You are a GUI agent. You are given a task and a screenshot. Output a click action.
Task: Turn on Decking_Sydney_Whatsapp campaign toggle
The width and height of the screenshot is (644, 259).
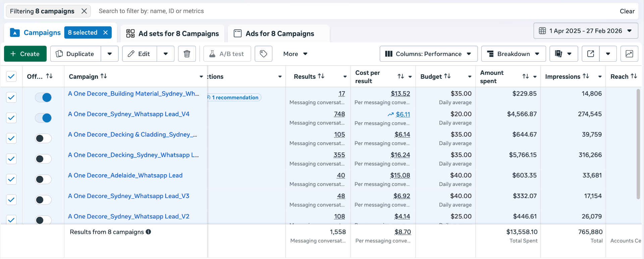[43, 159]
